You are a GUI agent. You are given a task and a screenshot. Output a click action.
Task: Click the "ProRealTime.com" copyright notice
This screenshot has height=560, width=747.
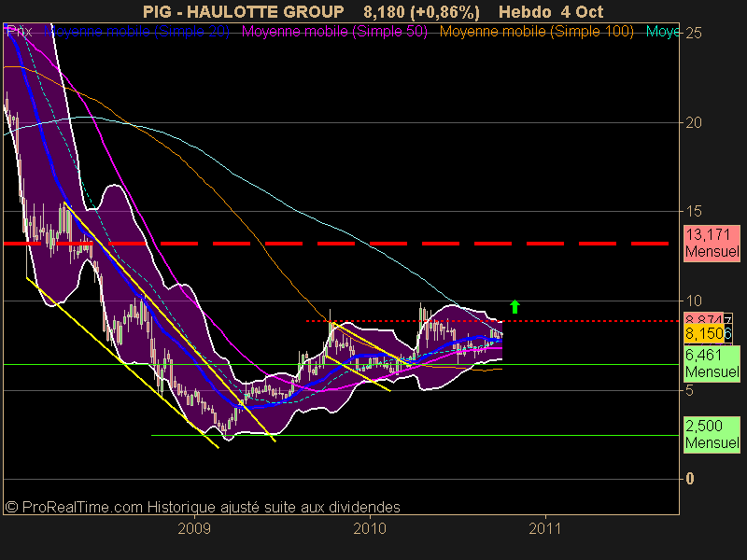click(x=203, y=507)
